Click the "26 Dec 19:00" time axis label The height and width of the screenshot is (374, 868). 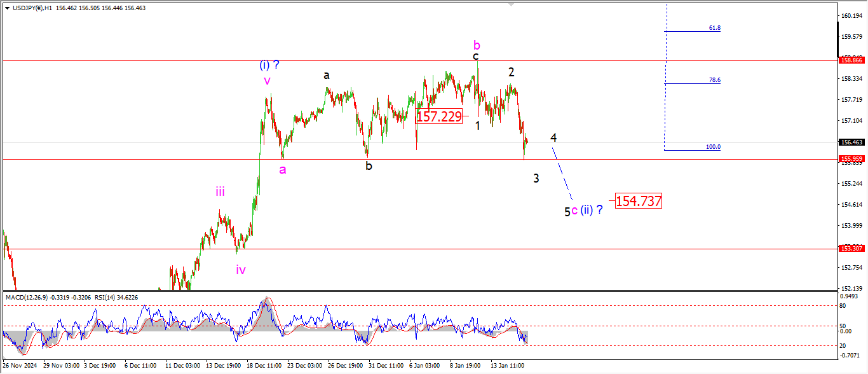pyautogui.click(x=347, y=366)
